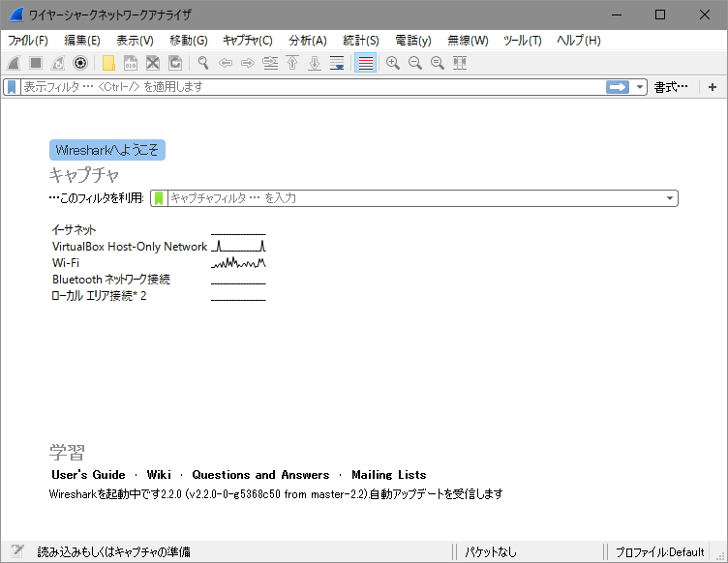Viewport: 728px width, 563px height.
Task: Jump to last packet icon
Action: coord(315,63)
